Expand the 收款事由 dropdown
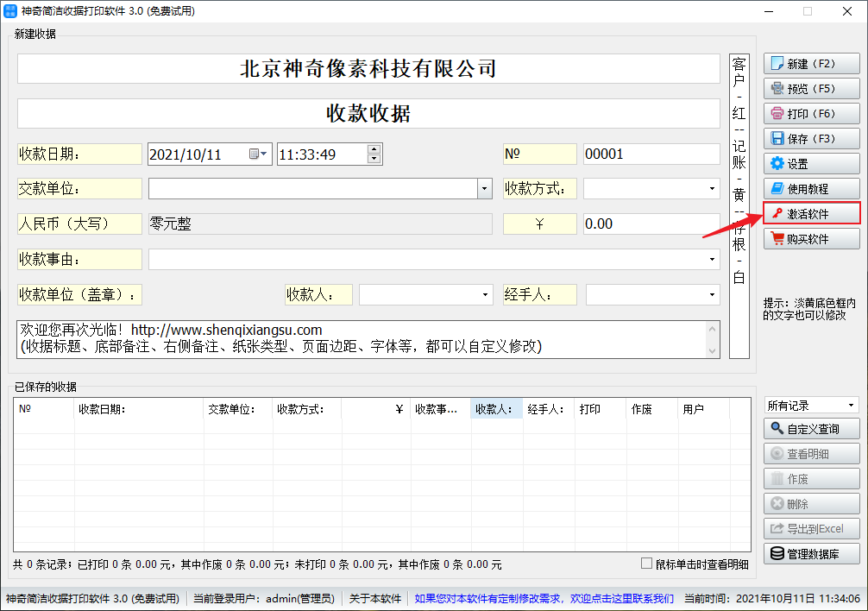The height and width of the screenshot is (611, 868). click(x=712, y=259)
